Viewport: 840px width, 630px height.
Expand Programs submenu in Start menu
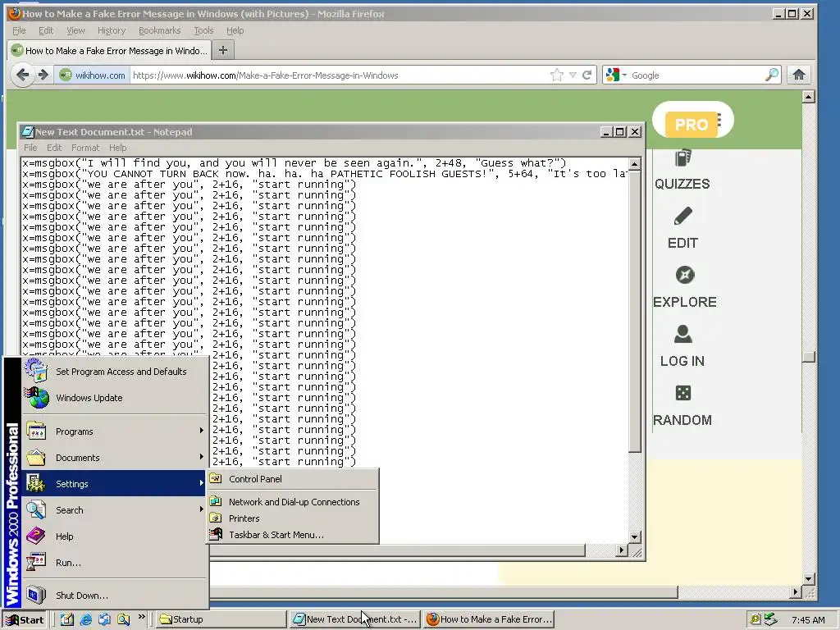coord(115,431)
